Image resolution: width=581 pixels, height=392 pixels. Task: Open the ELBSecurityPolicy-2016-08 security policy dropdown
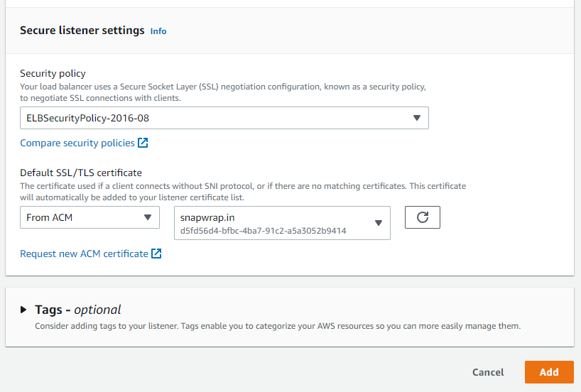[213, 118]
